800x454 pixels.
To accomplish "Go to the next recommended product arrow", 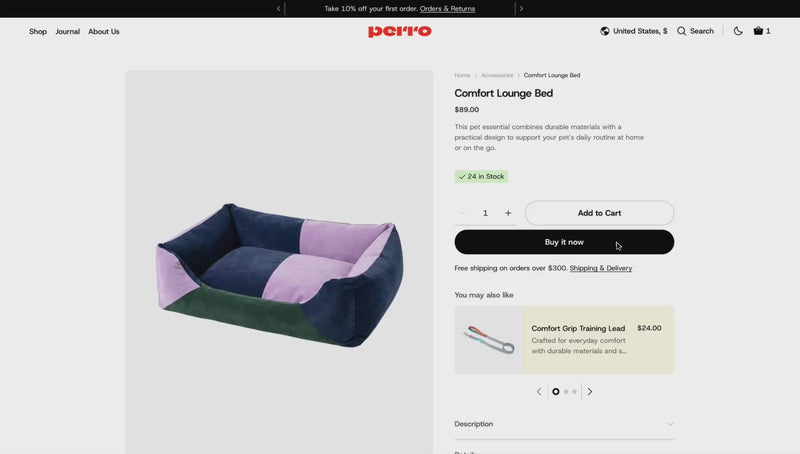I will coord(590,392).
